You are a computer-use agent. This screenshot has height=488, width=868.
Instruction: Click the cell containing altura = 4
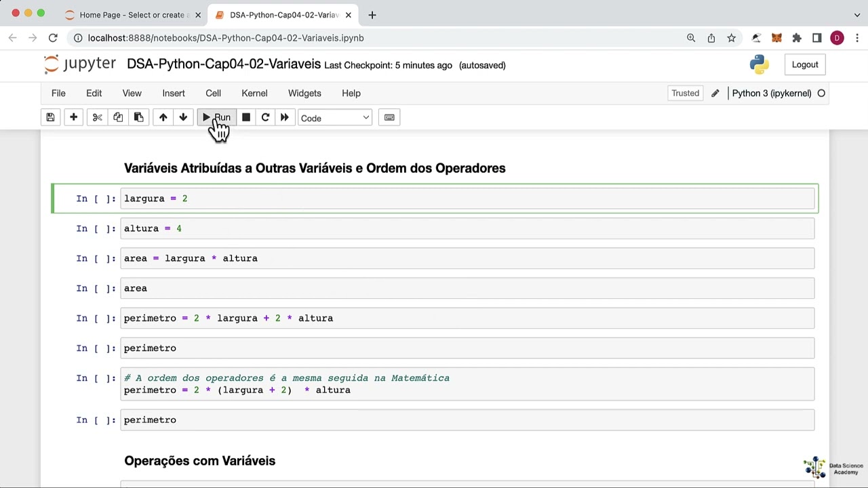pos(468,228)
